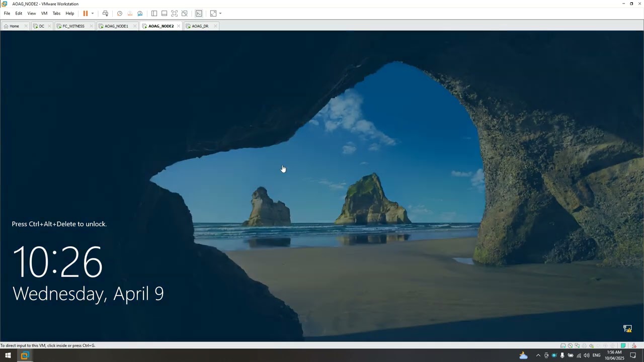
Task: Click the sound card device status icon
Action: (x=591, y=345)
